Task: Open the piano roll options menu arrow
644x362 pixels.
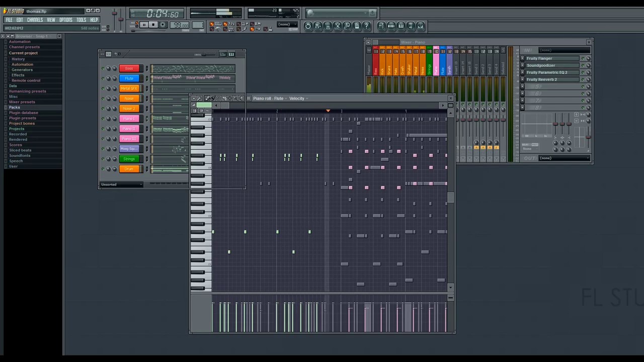Action: click(194, 99)
